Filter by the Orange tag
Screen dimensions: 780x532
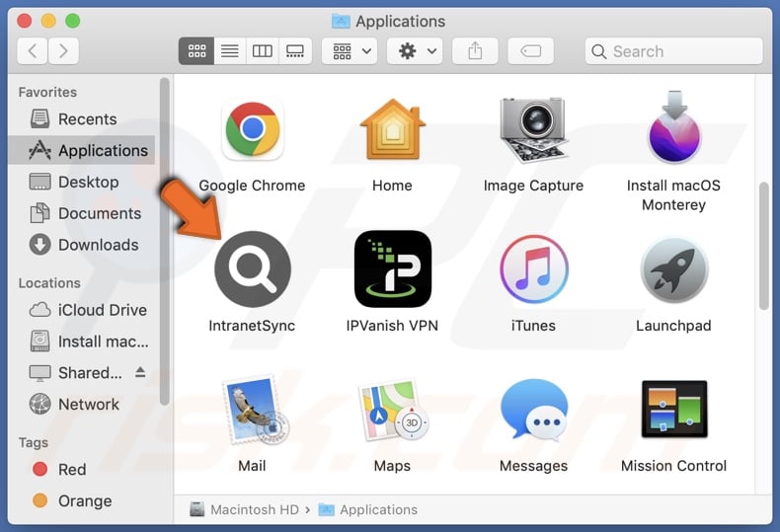tap(82, 500)
